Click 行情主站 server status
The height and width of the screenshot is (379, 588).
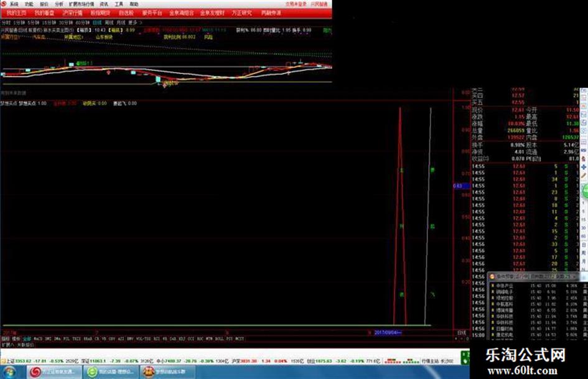pos(437,361)
